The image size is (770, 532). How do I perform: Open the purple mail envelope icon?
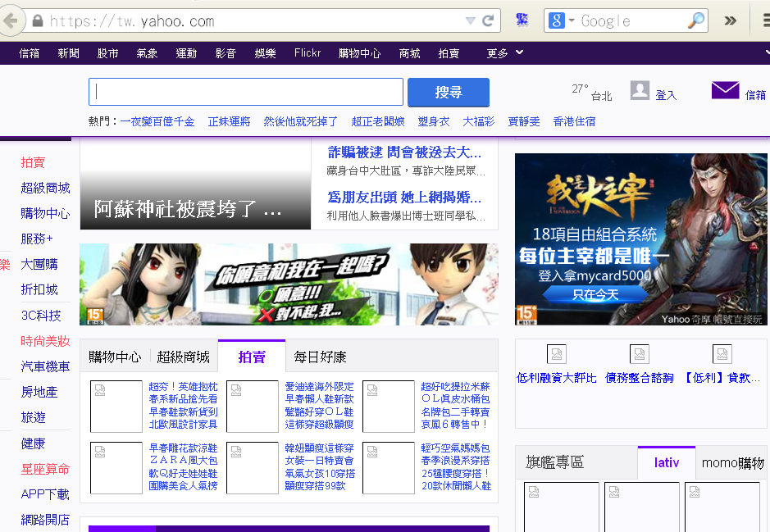click(726, 90)
